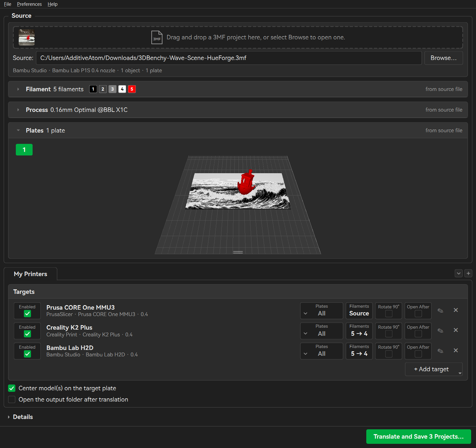
Task: Remove the Prusa CORE One MMU3 target
Action: point(456,310)
